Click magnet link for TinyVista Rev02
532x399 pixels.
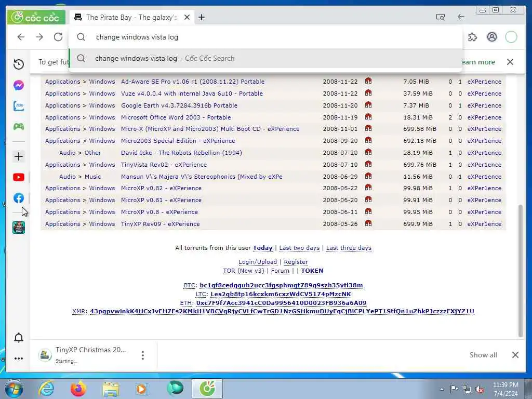368,164
